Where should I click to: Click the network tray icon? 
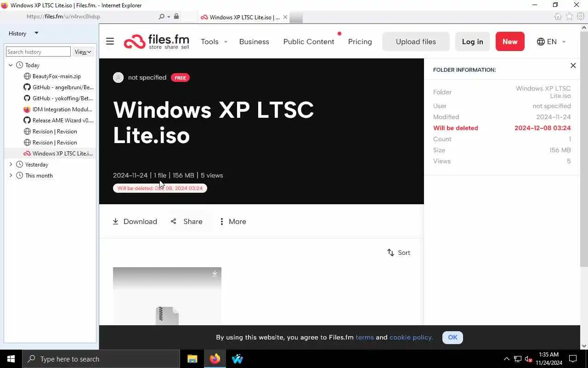(518, 359)
